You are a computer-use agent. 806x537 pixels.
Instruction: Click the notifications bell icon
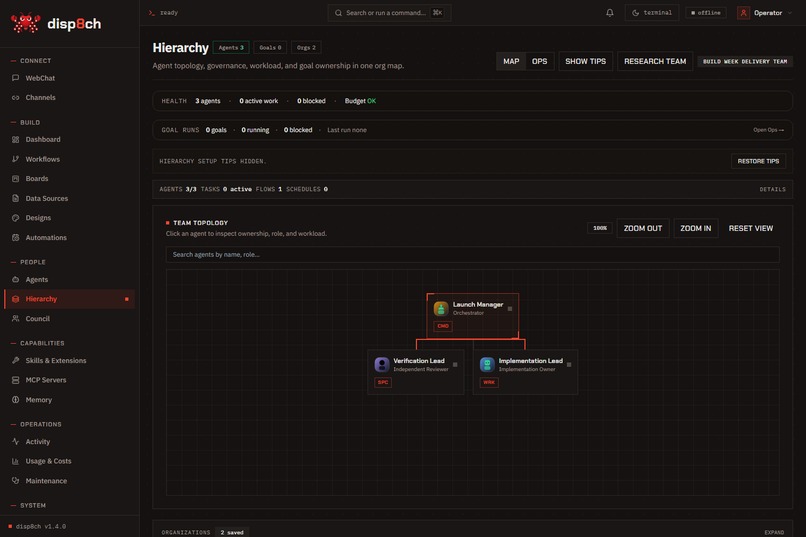[610, 13]
